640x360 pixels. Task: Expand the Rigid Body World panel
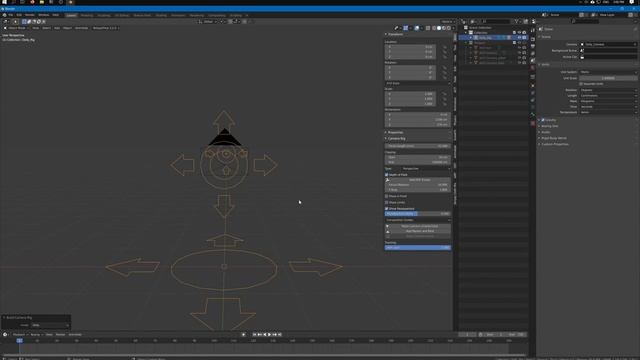tap(539, 138)
